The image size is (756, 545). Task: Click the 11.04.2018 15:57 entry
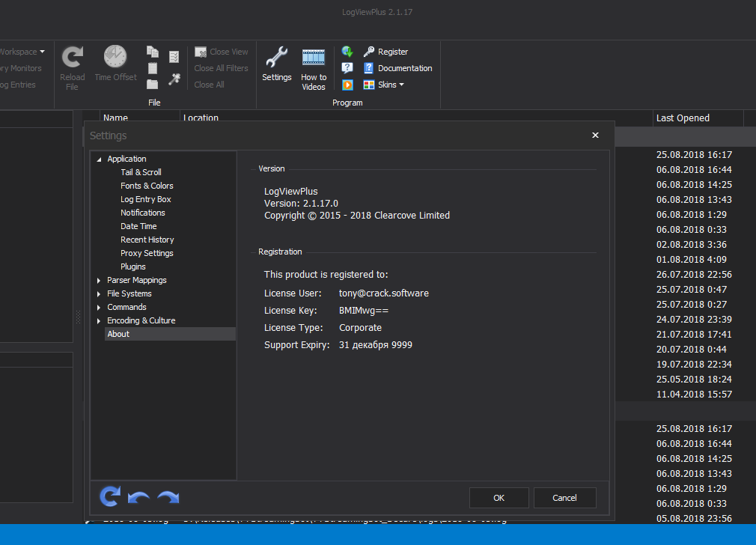(694, 394)
